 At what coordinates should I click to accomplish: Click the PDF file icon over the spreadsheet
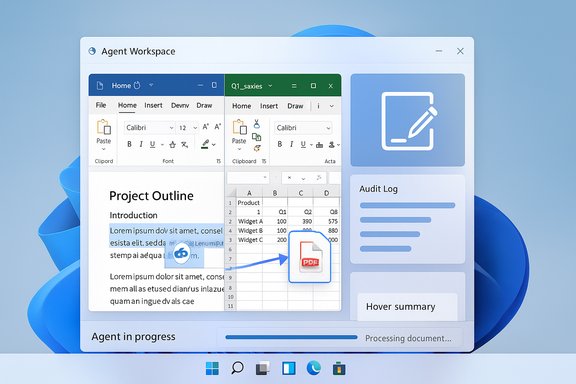point(310,257)
